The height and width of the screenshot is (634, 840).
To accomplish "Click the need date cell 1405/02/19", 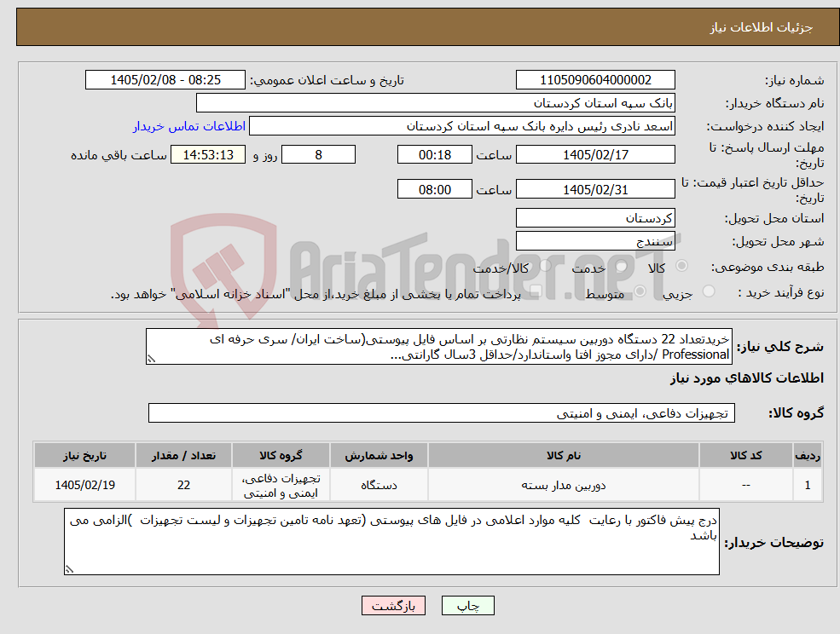I will 84,485.
